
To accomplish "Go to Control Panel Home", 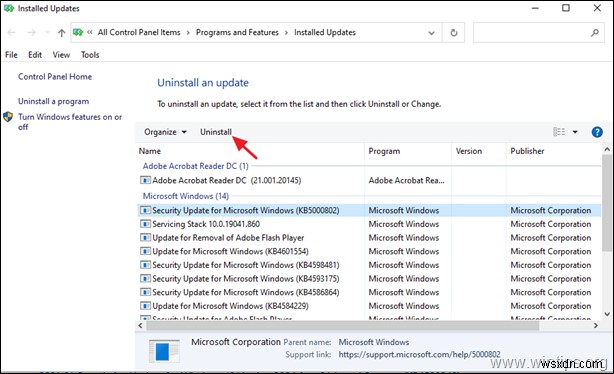I will click(55, 77).
